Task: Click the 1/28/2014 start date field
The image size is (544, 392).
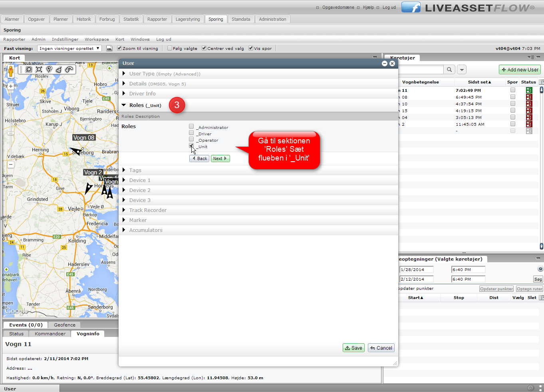Action: pos(416,269)
